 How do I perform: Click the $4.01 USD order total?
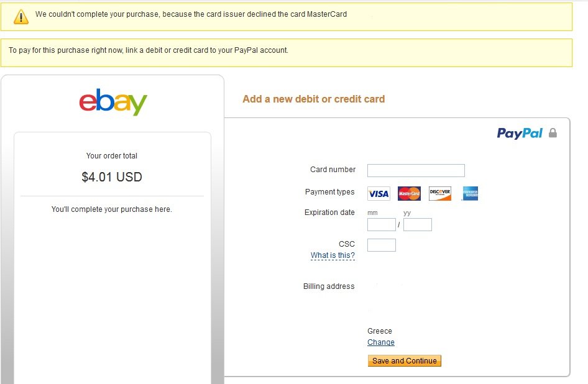(112, 176)
